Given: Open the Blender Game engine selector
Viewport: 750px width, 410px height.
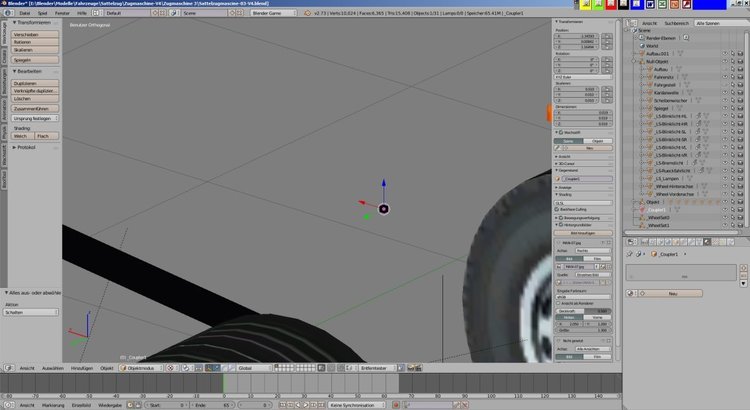Looking at the screenshot, I should point(274,13).
